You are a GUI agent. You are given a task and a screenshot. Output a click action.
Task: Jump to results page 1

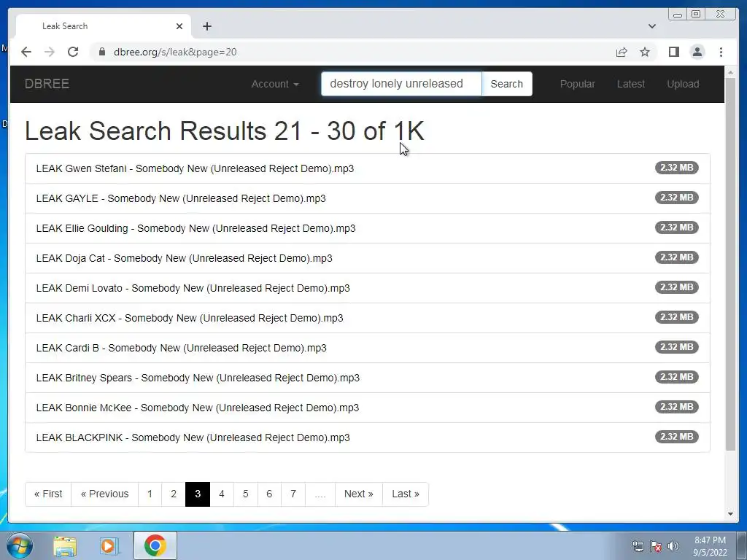point(150,494)
